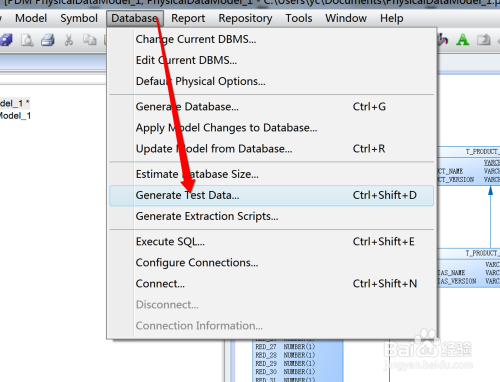Click the green letter A font icon
The width and height of the screenshot is (500, 382).
(x=463, y=40)
